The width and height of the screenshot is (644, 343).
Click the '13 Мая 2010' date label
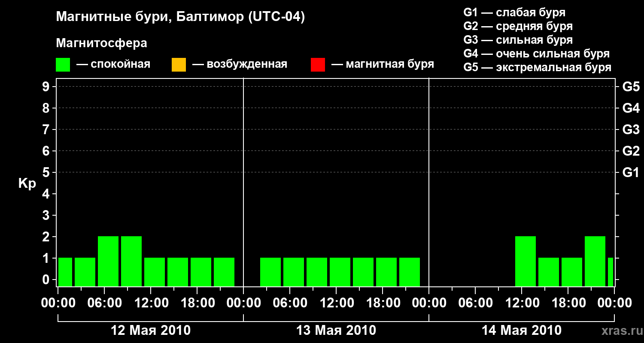336,330
